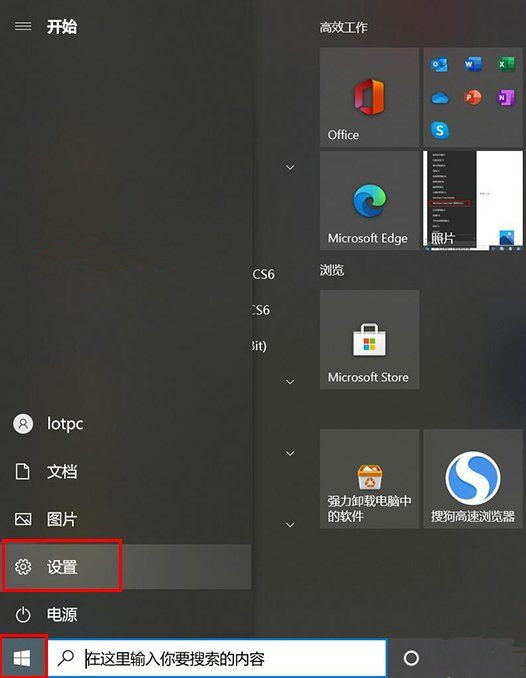Click the hamburger menu icon beside 开始
The width and height of the screenshot is (526, 678).
click(x=23, y=26)
